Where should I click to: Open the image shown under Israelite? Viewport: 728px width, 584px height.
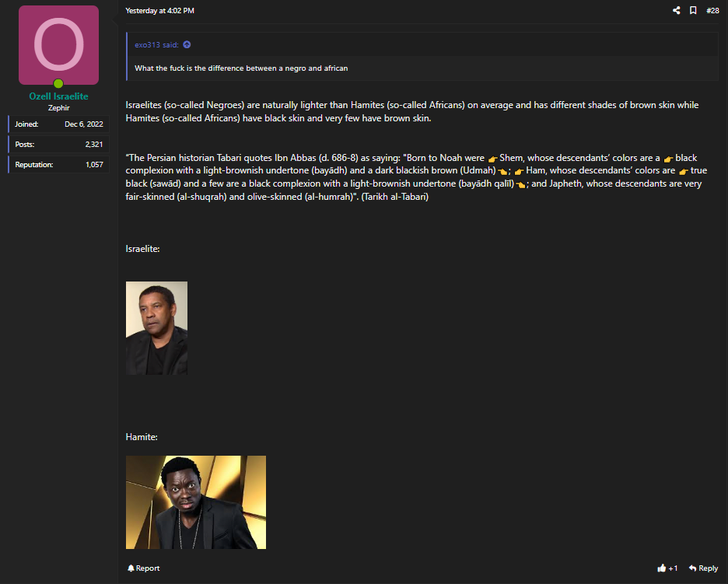pyautogui.click(x=156, y=327)
